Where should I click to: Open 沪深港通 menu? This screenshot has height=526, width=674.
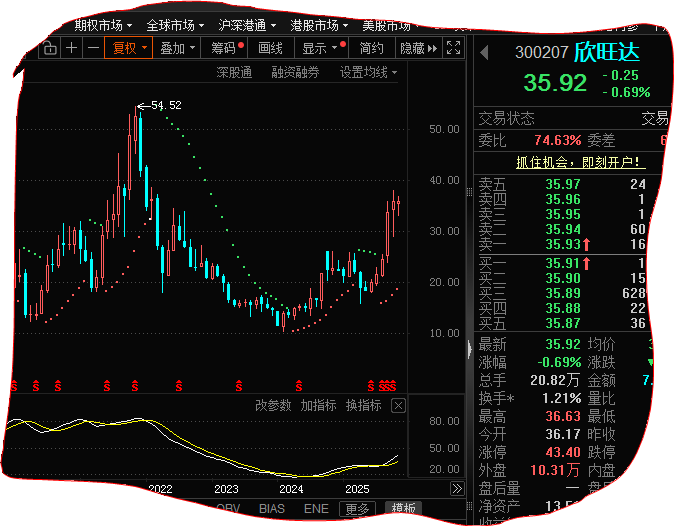[x=247, y=25]
